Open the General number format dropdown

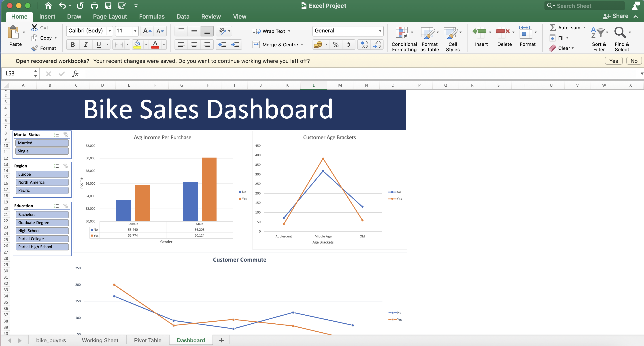[x=380, y=31]
